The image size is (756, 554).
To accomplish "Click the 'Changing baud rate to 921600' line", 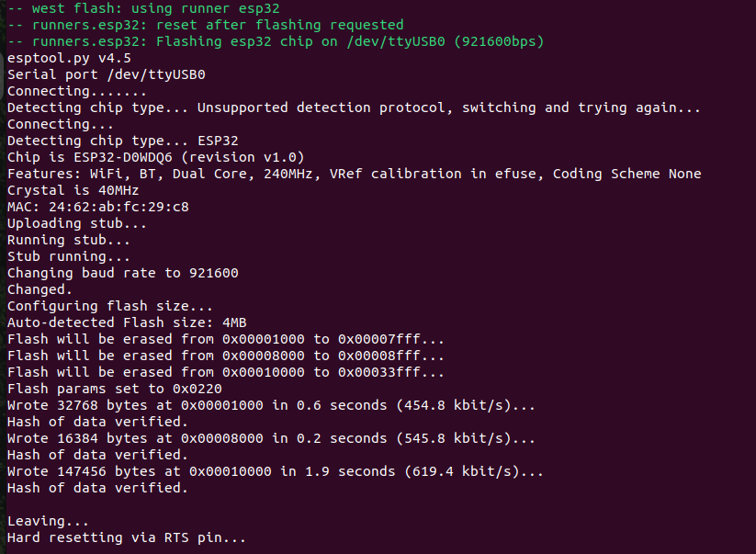I will click(x=122, y=273).
